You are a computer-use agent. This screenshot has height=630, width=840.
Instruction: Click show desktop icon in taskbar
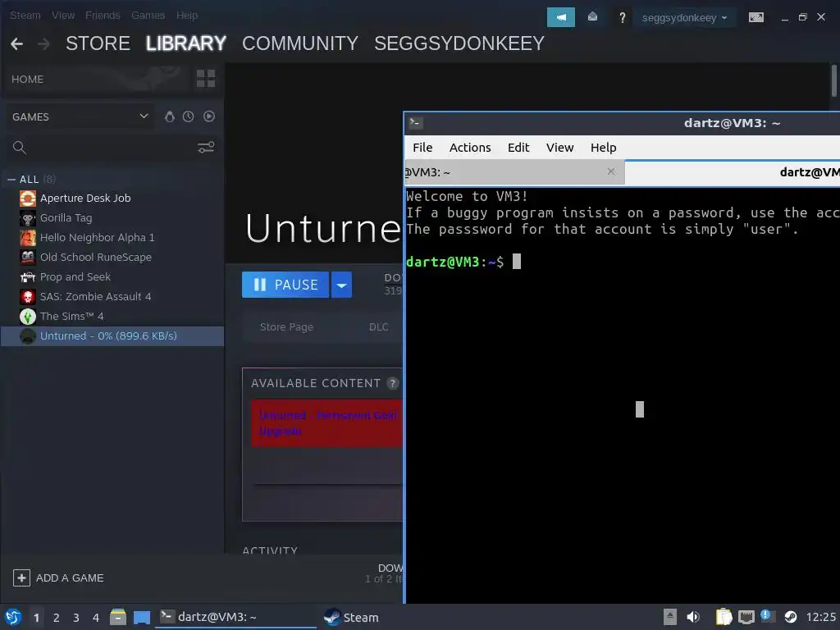(142, 617)
